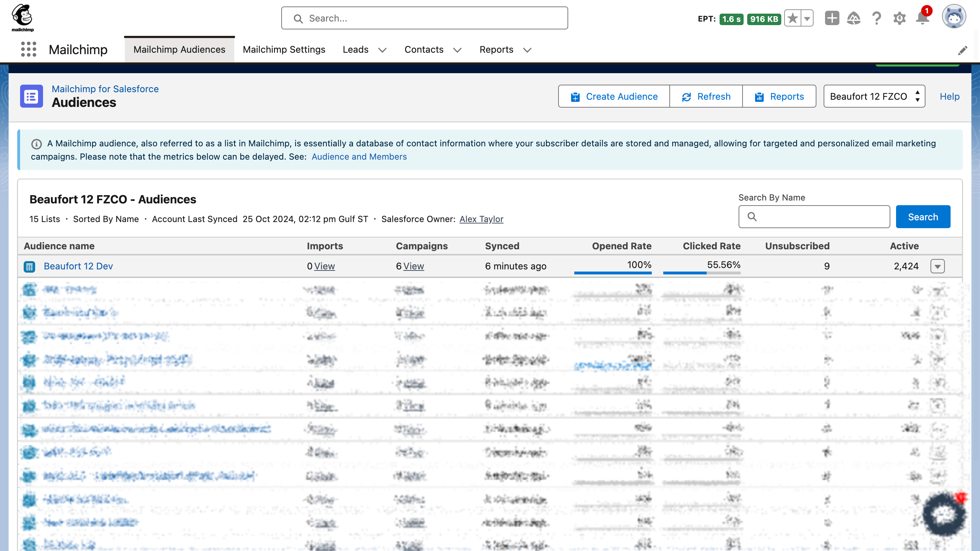Image resolution: width=980 pixels, height=551 pixels.
Task: Click the edit navigation pencil icon
Action: pyautogui.click(x=962, y=50)
